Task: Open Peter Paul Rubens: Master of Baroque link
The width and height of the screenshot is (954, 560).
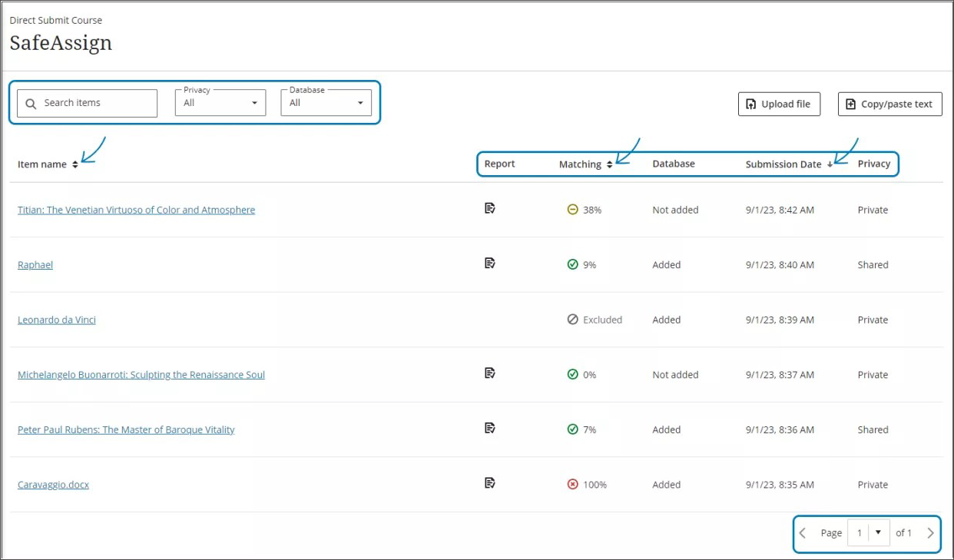Action: 126,429
